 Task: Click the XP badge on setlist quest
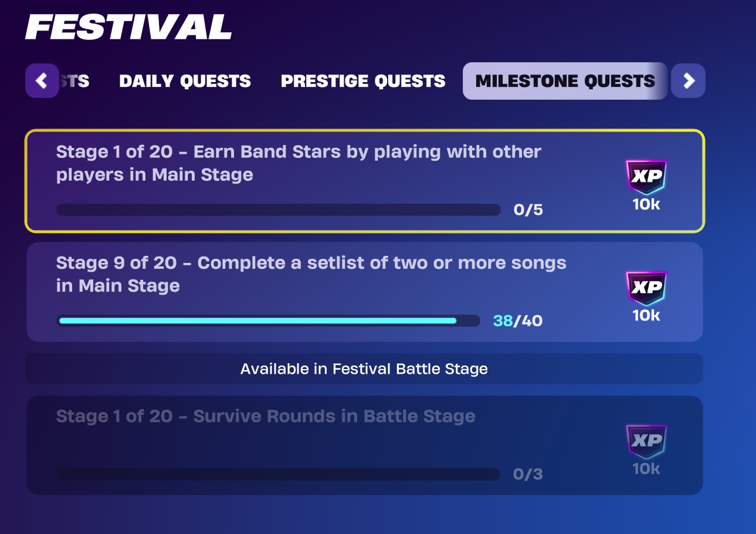click(646, 288)
